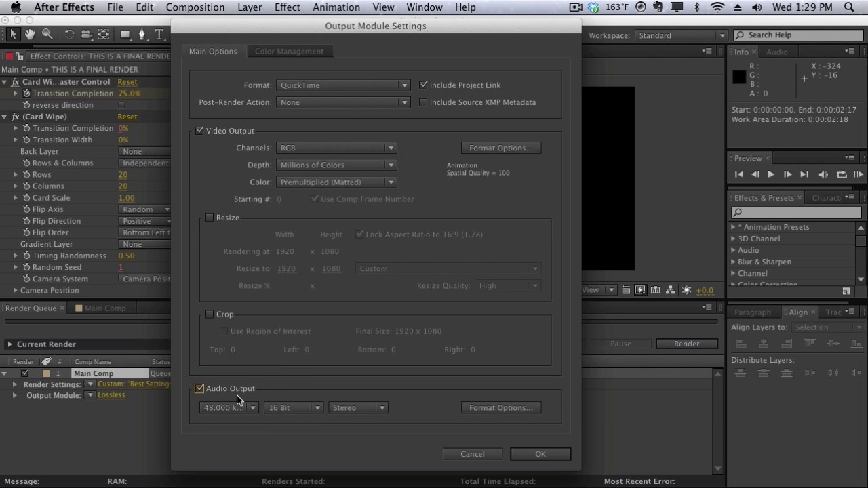This screenshot has height=488, width=868.
Task: Enable the Include Source XMP Metadata checkbox
Action: [423, 102]
